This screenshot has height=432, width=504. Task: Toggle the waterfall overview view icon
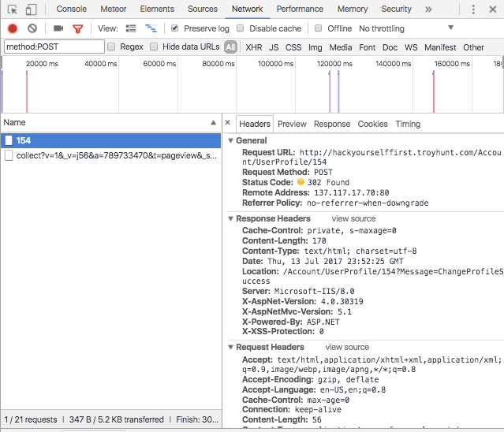[x=150, y=28]
